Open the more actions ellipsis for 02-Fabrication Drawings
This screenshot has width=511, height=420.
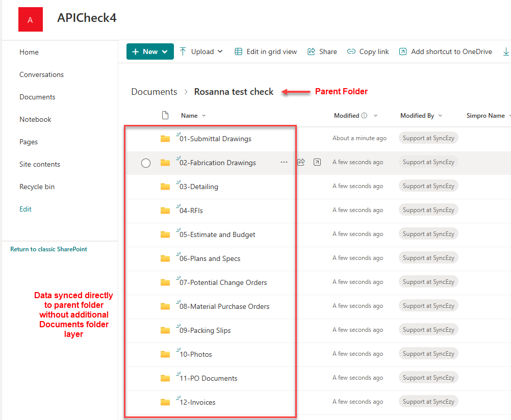[x=284, y=162]
